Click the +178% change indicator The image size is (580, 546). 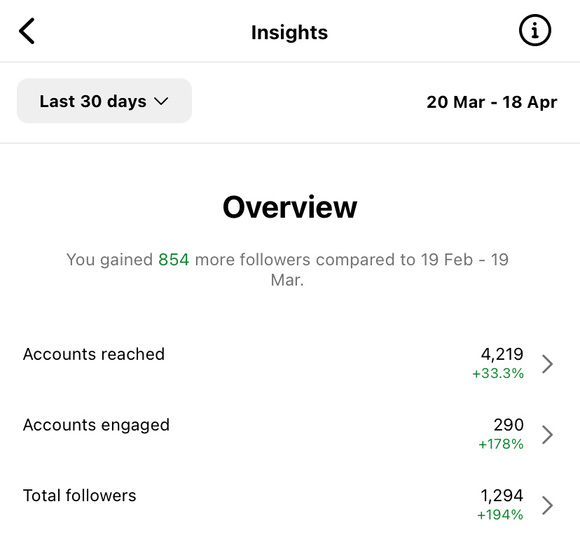501,444
